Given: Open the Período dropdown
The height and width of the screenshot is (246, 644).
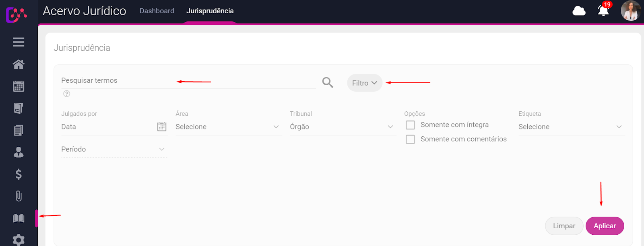Looking at the screenshot, I should coord(114,149).
